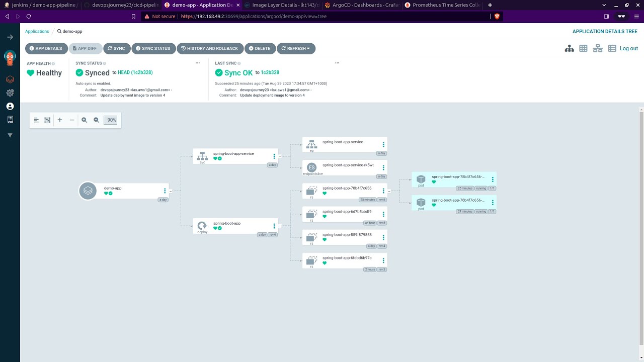
Task: Open the Refresh dropdown button
Action: [x=296, y=49]
